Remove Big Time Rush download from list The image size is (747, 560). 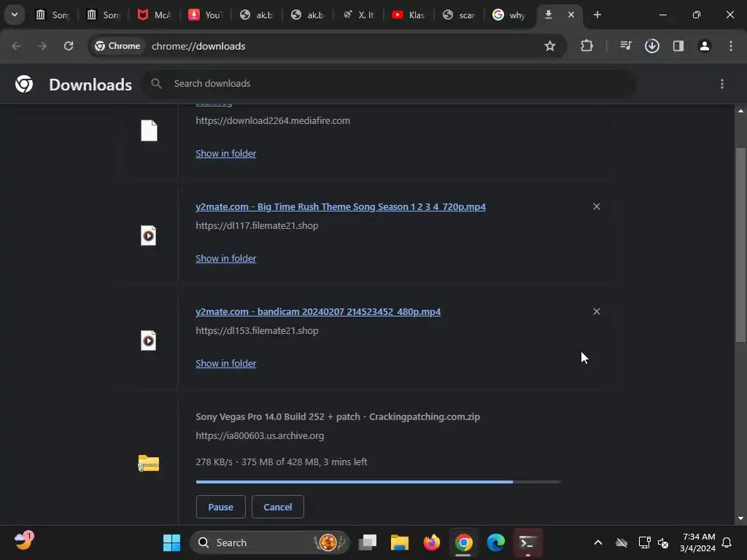click(x=597, y=206)
